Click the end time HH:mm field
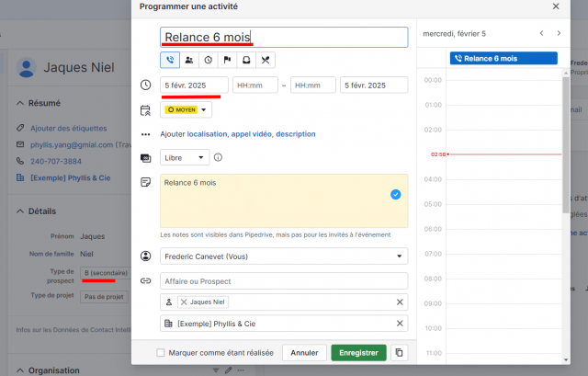Image resolution: width=588 pixels, height=376 pixels. pos(312,85)
